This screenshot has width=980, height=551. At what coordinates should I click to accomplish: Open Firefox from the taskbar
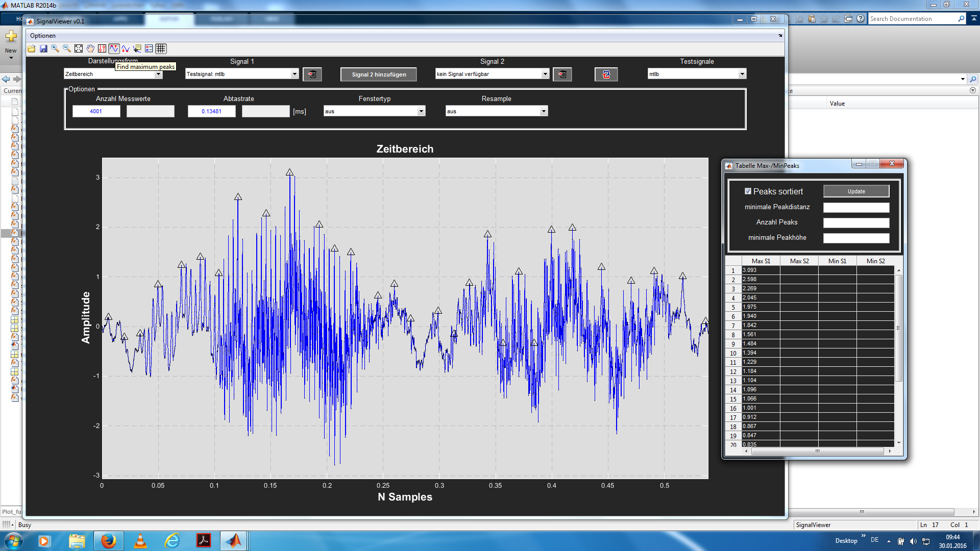(108, 541)
